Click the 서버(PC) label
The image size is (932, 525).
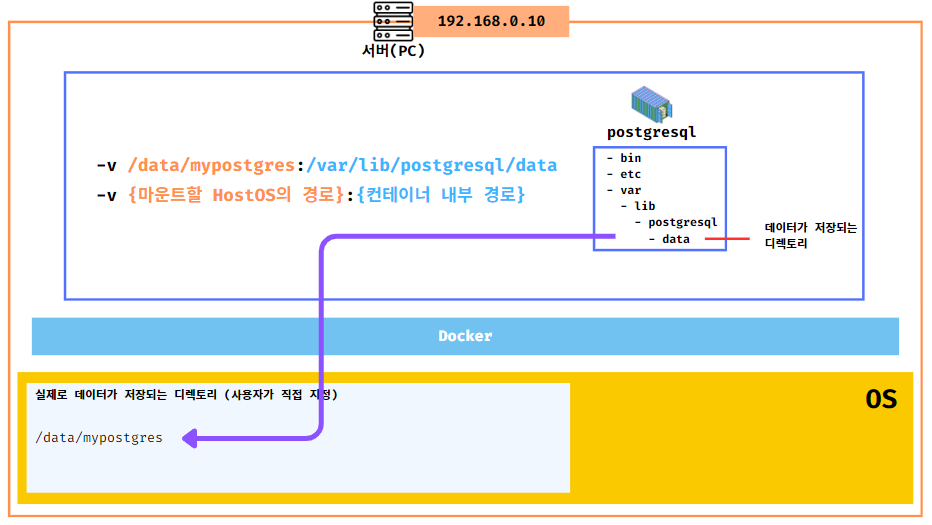pos(393,51)
